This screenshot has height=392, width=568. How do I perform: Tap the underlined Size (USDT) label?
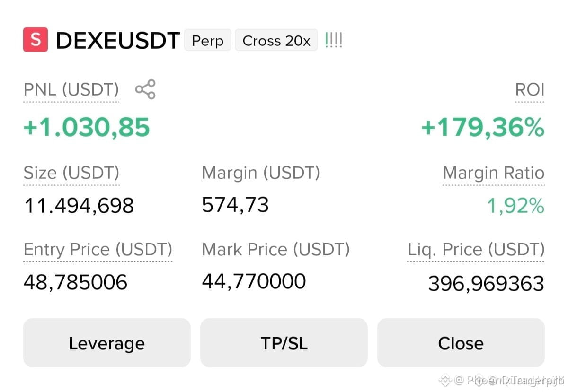point(71,173)
